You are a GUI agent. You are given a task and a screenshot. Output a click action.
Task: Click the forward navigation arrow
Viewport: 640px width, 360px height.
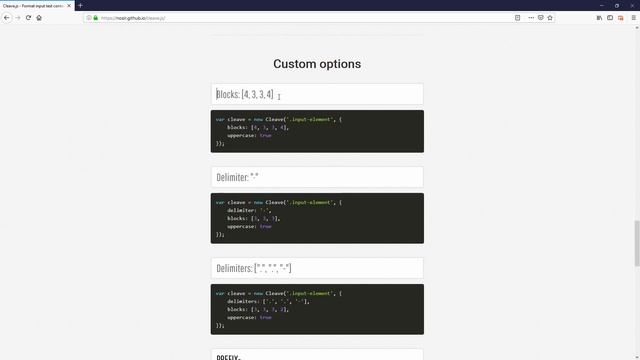click(18, 18)
